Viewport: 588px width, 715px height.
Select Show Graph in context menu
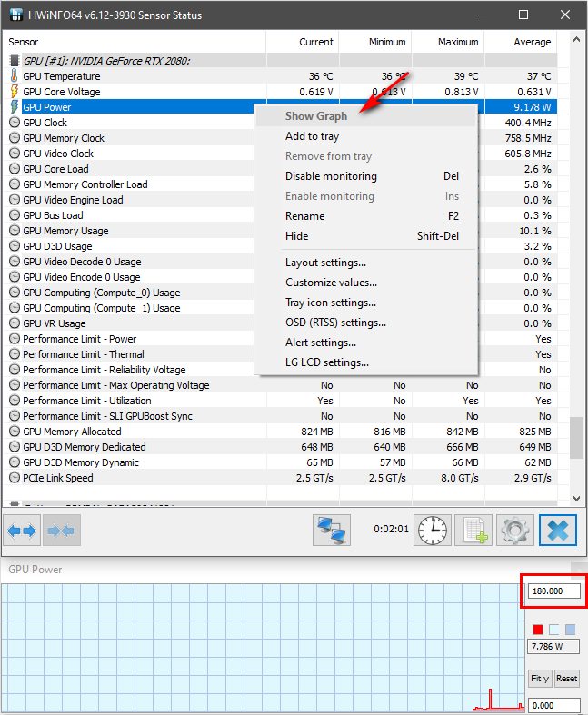[x=366, y=116]
